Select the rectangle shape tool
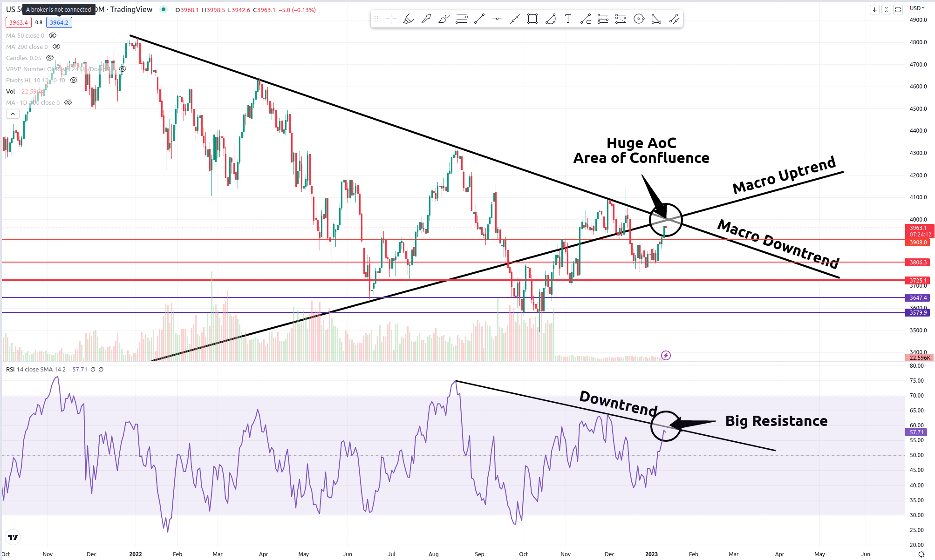Screen dimensions: 935x560 (532, 19)
